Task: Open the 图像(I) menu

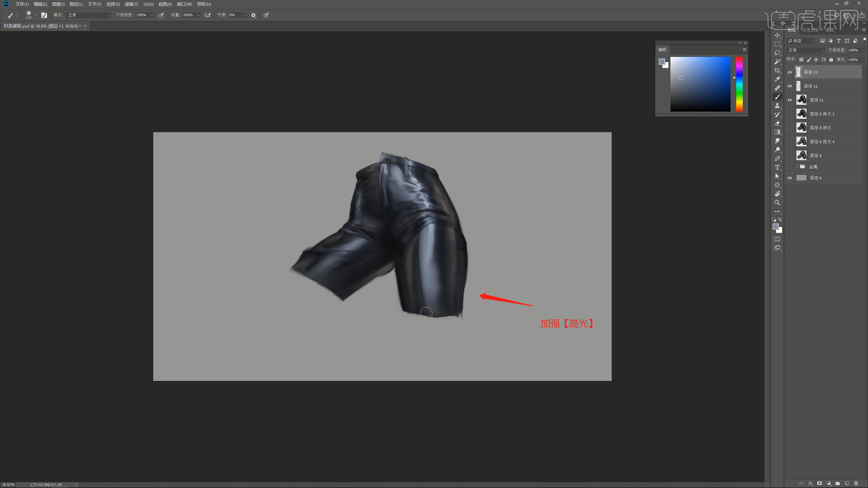Action: point(58,4)
